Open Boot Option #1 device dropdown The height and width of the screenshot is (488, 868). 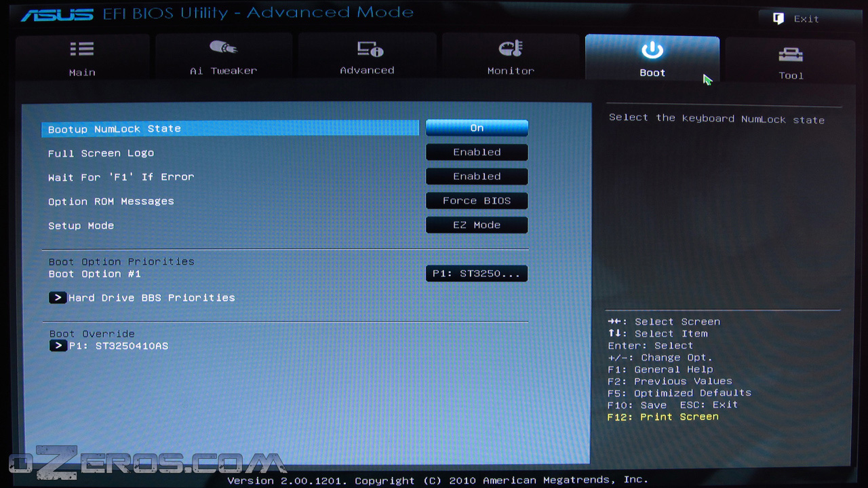[477, 274]
